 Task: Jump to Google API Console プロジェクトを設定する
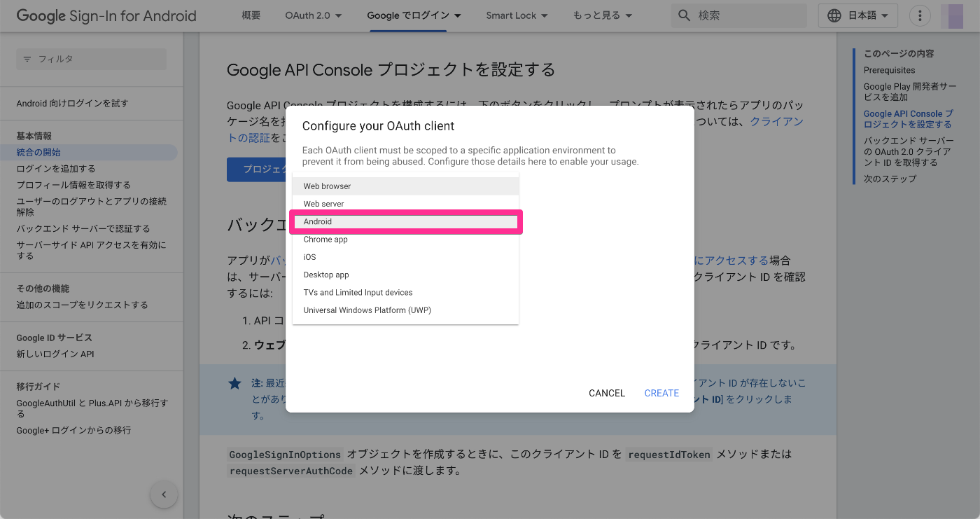point(909,119)
